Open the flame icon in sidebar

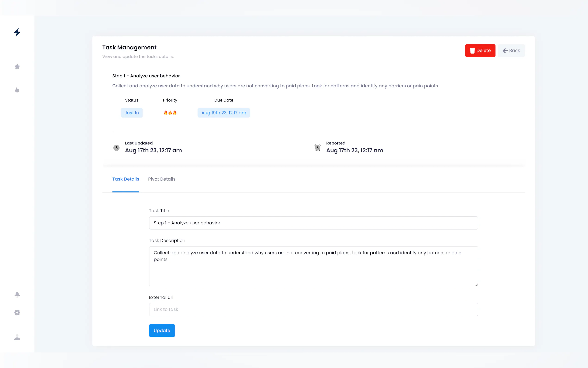[x=17, y=90]
